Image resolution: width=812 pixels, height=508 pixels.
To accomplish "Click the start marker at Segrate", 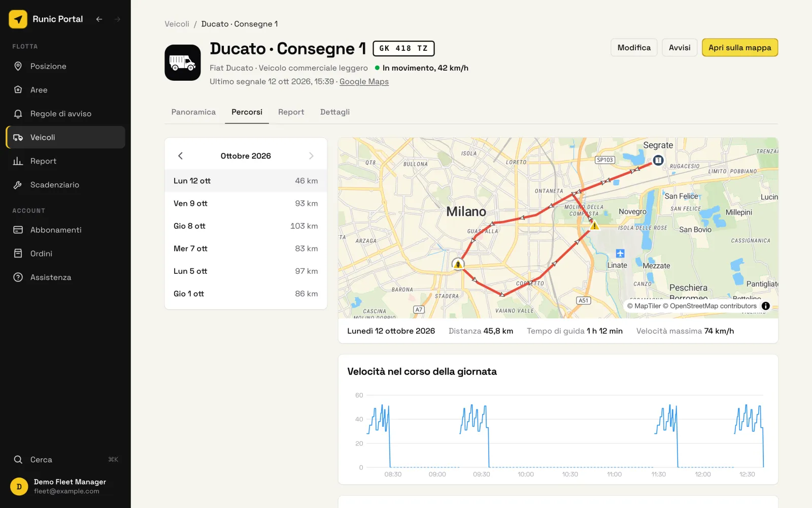I will [658, 161].
